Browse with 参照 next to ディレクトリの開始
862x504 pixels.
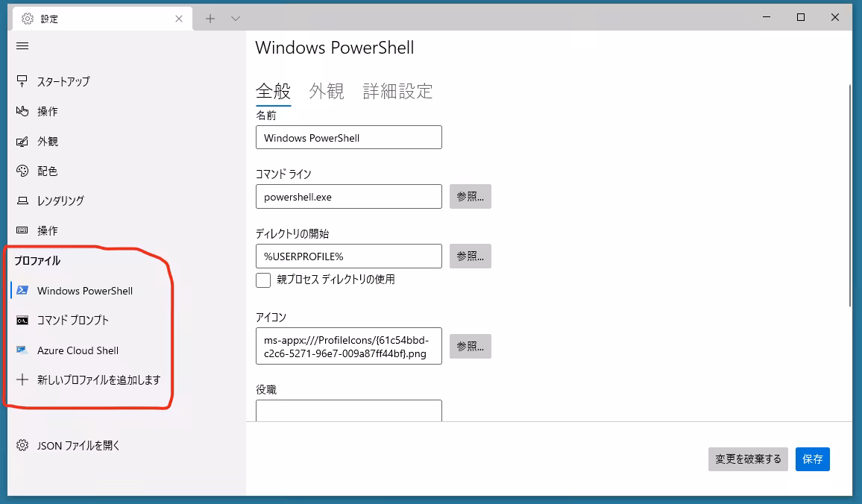tap(470, 256)
